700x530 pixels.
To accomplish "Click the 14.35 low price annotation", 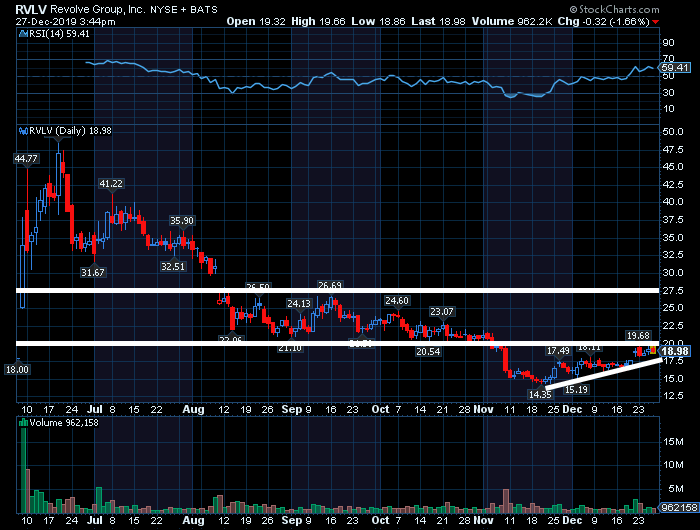I will coord(540,395).
